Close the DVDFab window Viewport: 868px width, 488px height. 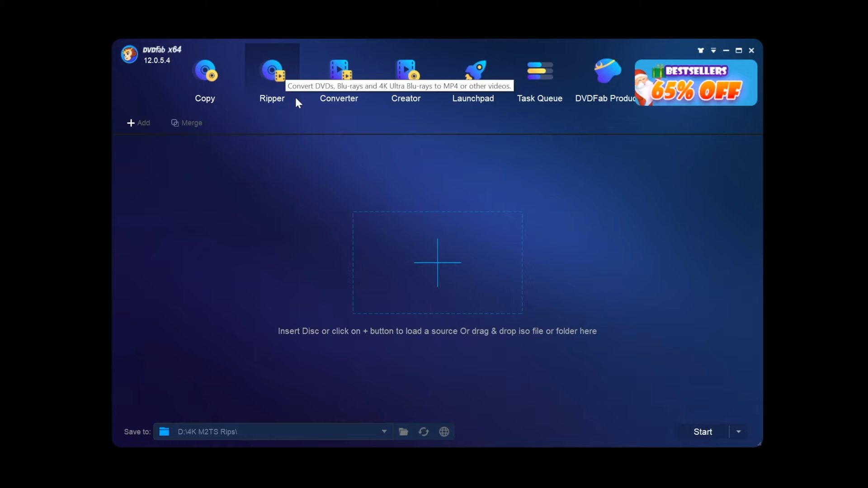(x=751, y=51)
